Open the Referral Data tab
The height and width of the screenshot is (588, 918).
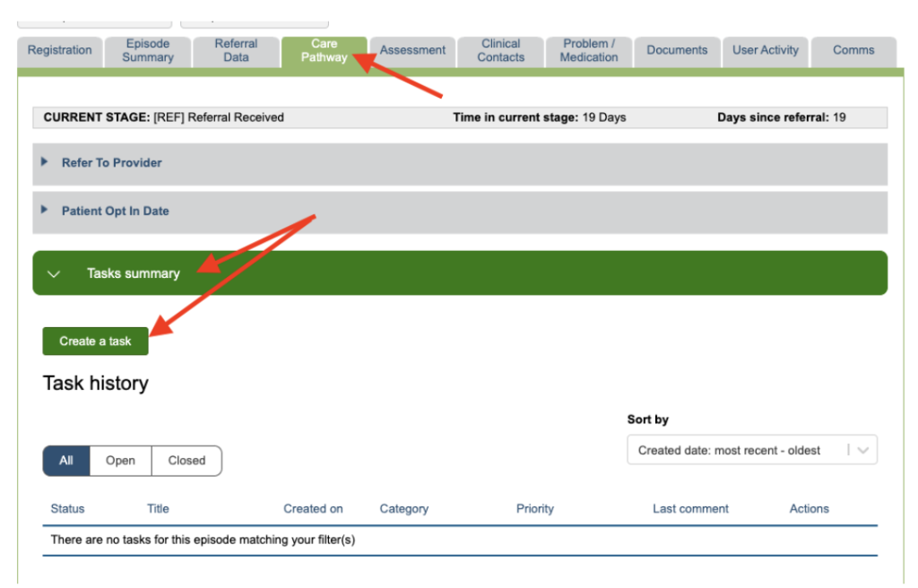[236, 51]
